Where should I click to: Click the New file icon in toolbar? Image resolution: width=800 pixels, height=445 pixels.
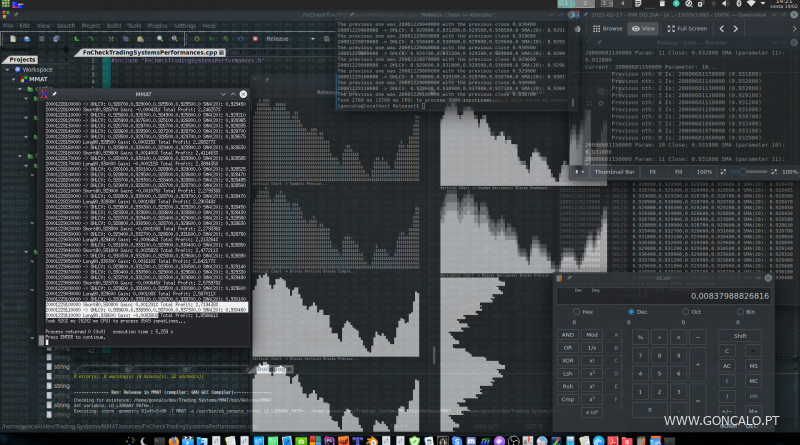coord(12,39)
